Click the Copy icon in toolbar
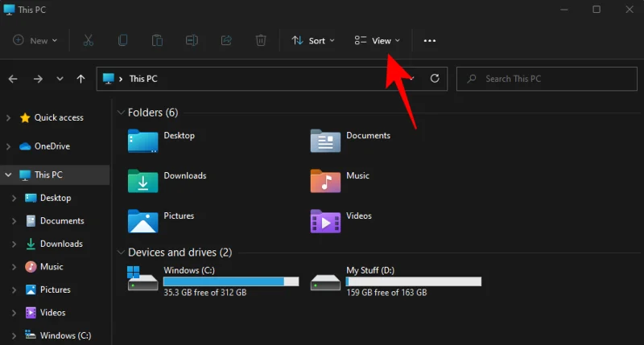Screen dimensions: 644x345 [122, 40]
